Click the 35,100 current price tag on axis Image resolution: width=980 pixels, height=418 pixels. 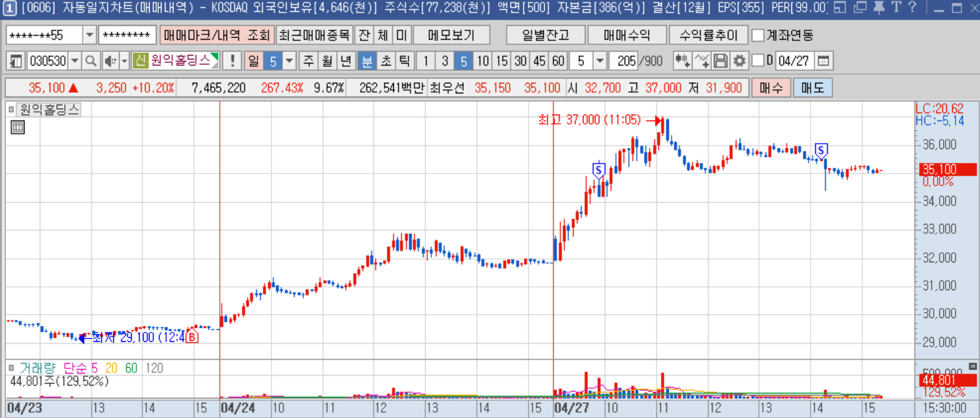point(948,169)
